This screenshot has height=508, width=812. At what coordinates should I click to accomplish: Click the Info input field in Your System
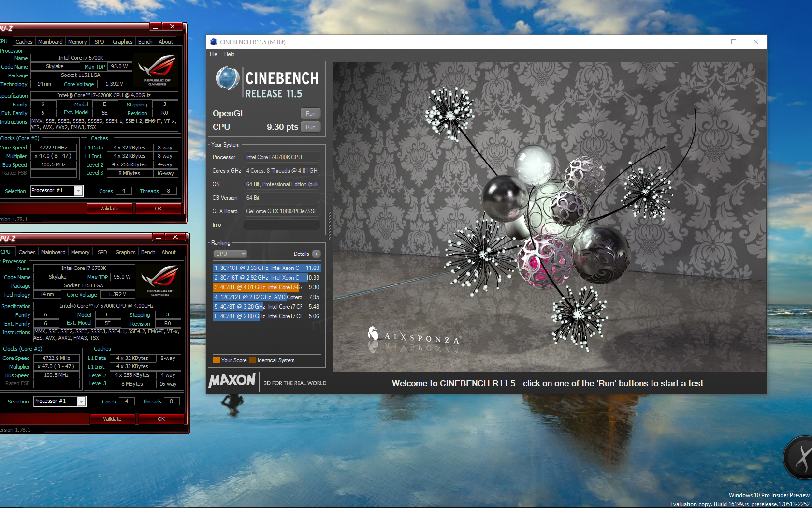tap(282, 225)
